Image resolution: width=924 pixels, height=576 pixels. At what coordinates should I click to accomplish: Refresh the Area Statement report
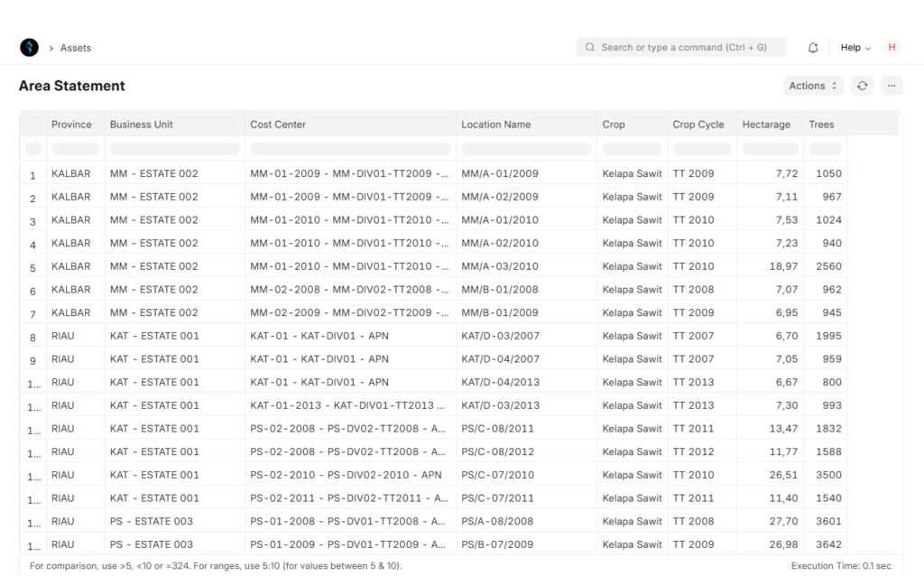pyautogui.click(x=862, y=86)
